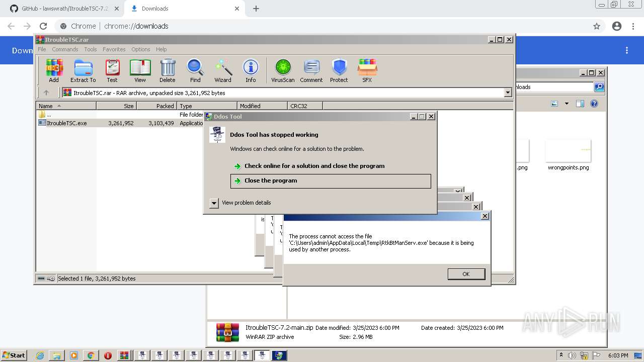644x362 pixels.
Task: Select the parent folder '..' row
Action: pyautogui.click(x=121, y=115)
